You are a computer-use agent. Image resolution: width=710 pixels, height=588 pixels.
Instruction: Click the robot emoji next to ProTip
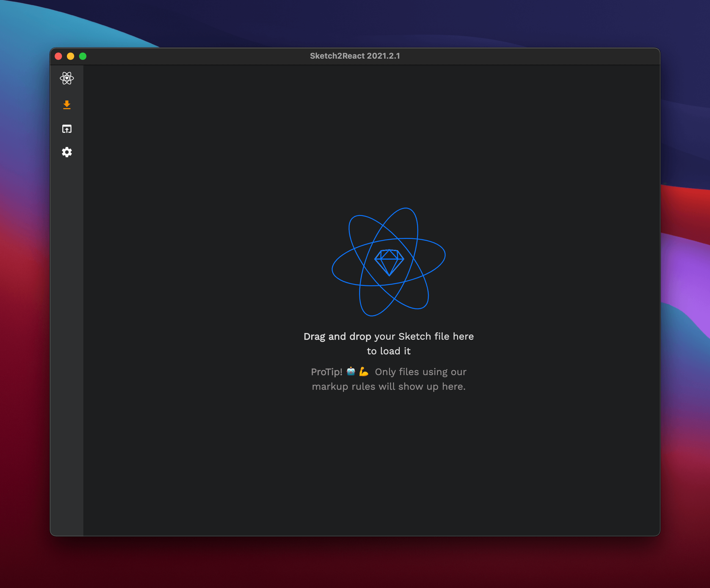click(351, 372)
